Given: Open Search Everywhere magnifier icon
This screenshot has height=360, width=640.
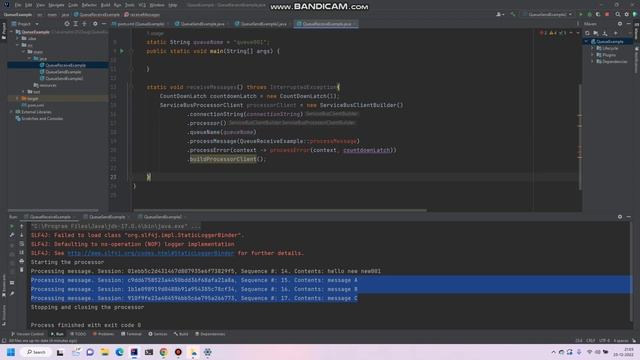Looking at the screenshot, I should tap(618, 14).
